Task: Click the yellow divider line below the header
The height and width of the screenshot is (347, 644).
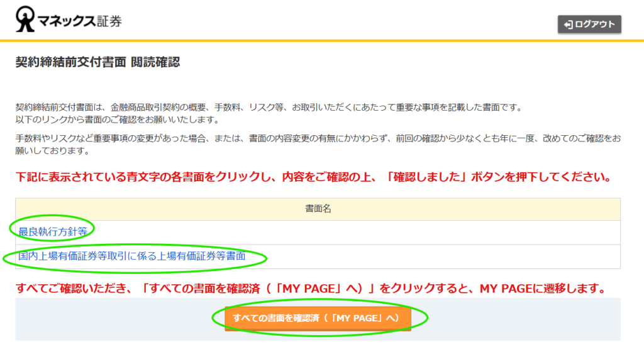Action: pos(322,41)
